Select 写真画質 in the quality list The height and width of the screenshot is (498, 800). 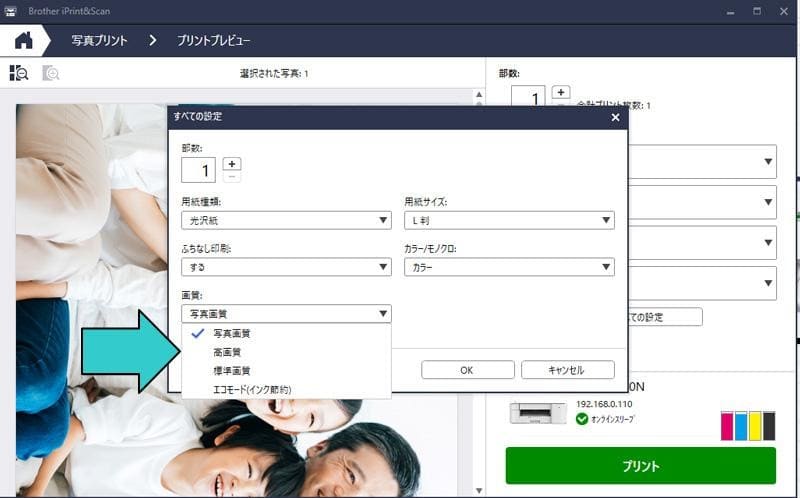(286, 334)
